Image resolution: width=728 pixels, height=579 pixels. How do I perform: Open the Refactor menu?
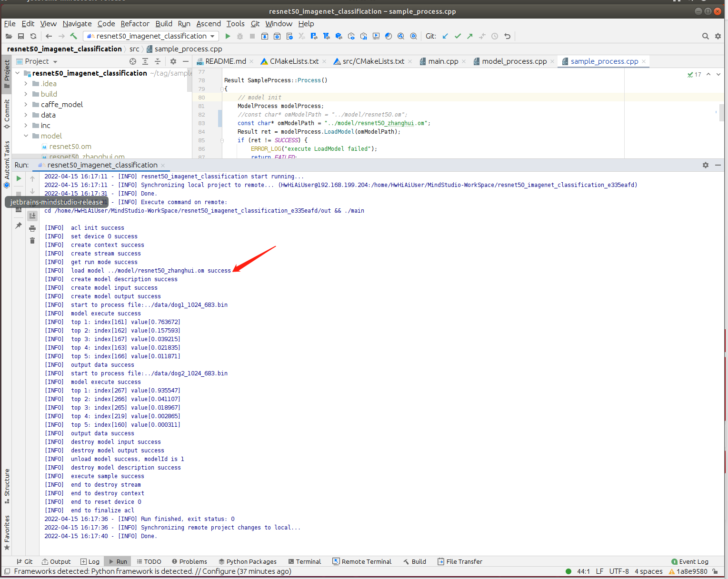pos(135,24)
